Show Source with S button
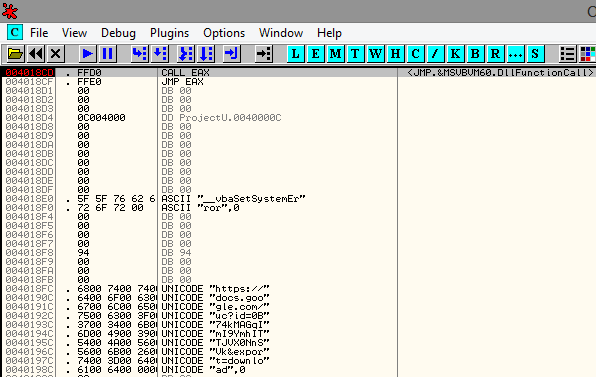Image resolution: width=596 pixels, height=377 pixels. pyautogui.click(x=535, y=54)
